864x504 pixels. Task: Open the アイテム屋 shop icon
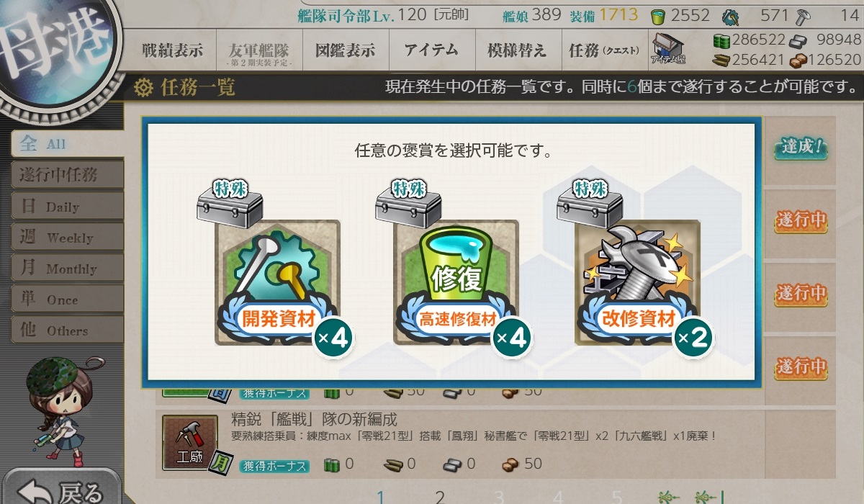click(x=668, y=50)
